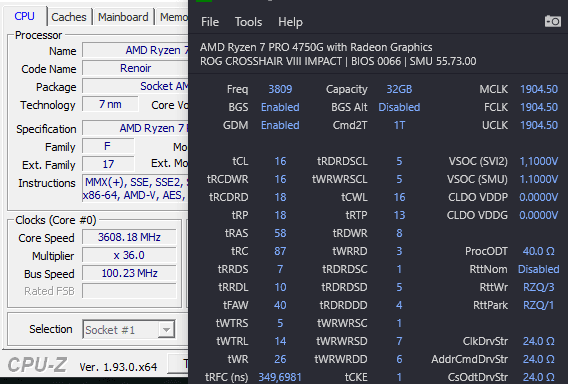Viewport: 568px width, 384px height.
Task: Click the empty Rated FSB field
Action: coord(129,291)
